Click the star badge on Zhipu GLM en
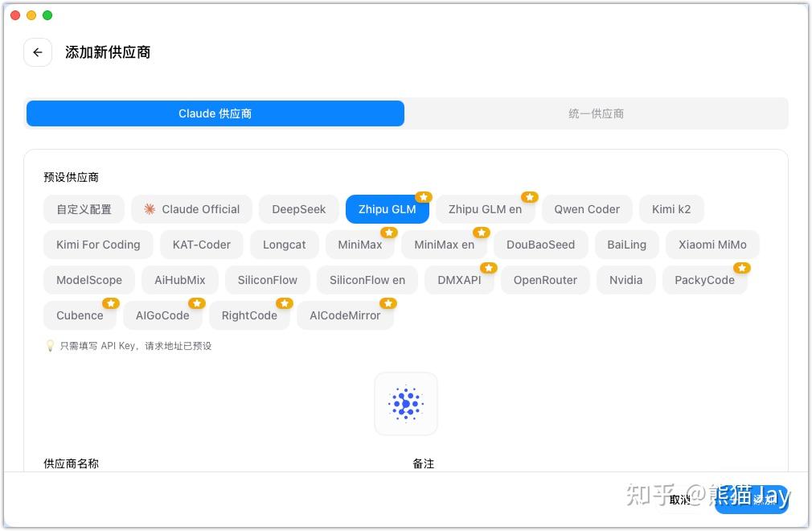 coord(530,197)
